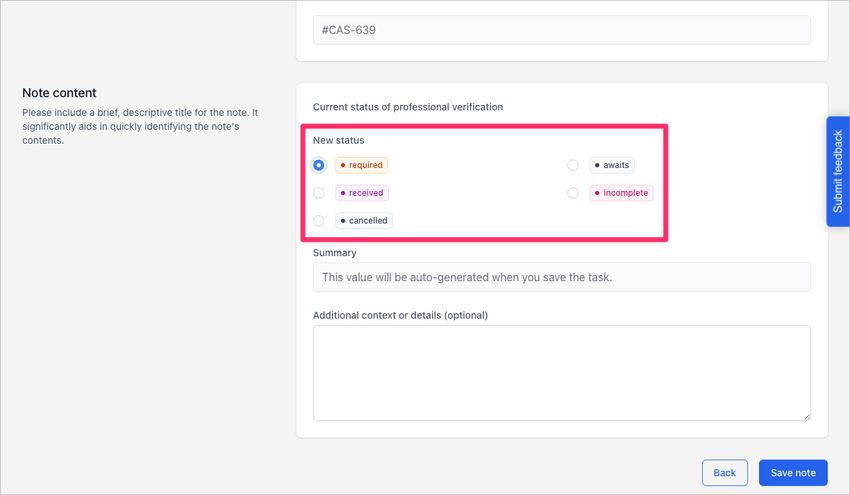This screenshot has width=850, height=495.
Task: Select the 'awaits' radio button
Action: coord(573,165)
